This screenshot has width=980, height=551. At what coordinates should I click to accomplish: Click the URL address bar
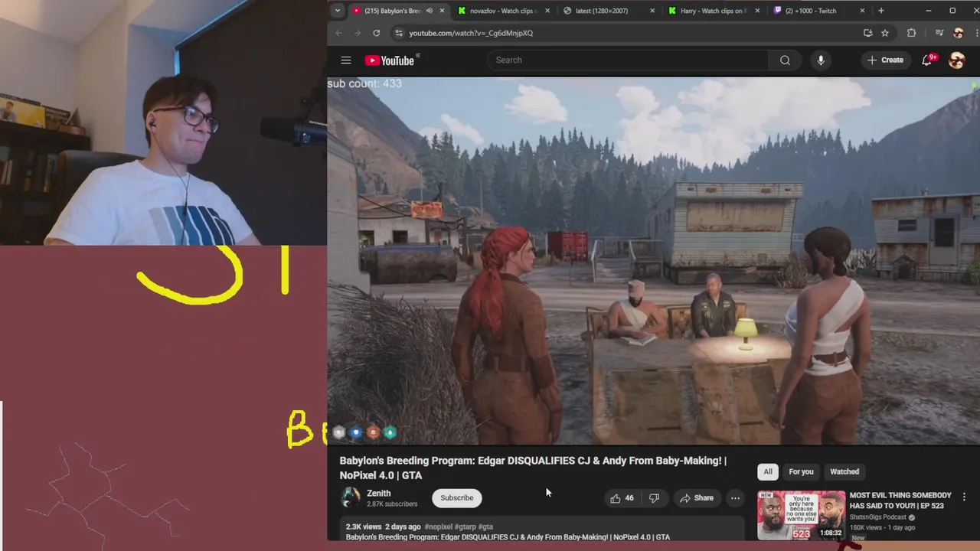point(628,33)
